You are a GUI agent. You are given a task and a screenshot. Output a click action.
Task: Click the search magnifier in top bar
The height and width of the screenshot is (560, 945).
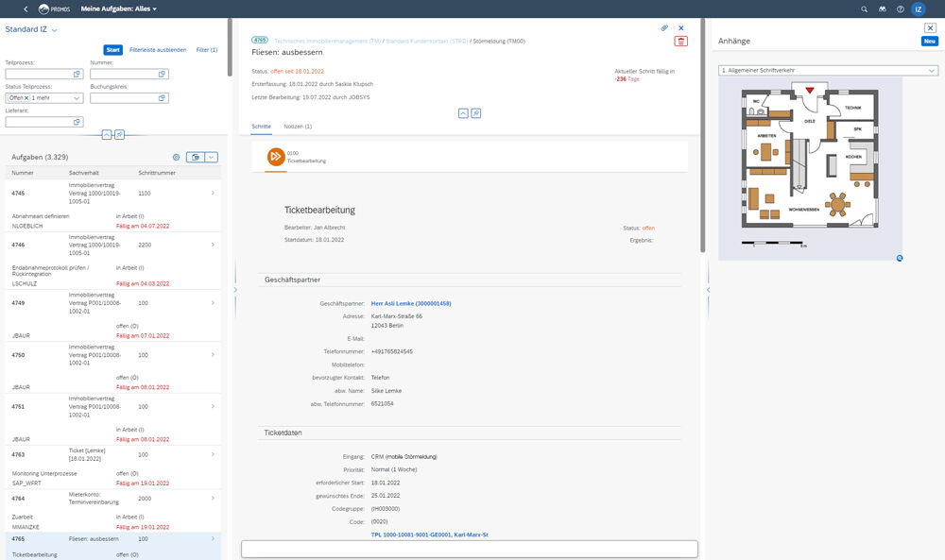[x=865, y=8]
